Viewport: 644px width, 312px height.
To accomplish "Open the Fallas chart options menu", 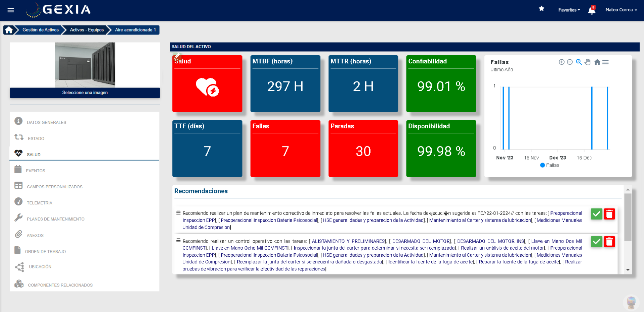I will click(605, 62).
